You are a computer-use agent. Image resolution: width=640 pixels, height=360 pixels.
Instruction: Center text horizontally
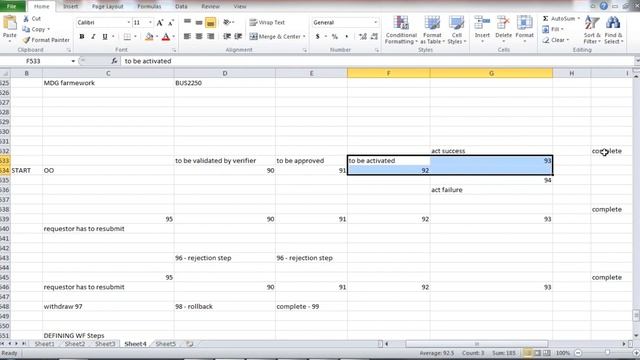(199, 37)
